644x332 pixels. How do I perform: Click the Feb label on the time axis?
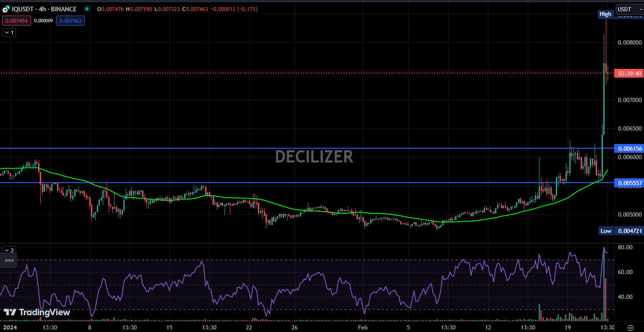tap(362, 327)
